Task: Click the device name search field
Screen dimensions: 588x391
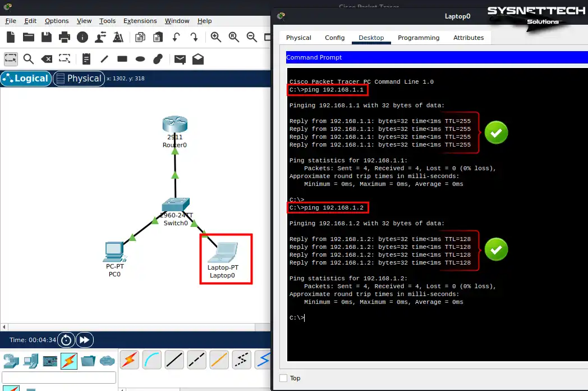Action: point(59,378)
